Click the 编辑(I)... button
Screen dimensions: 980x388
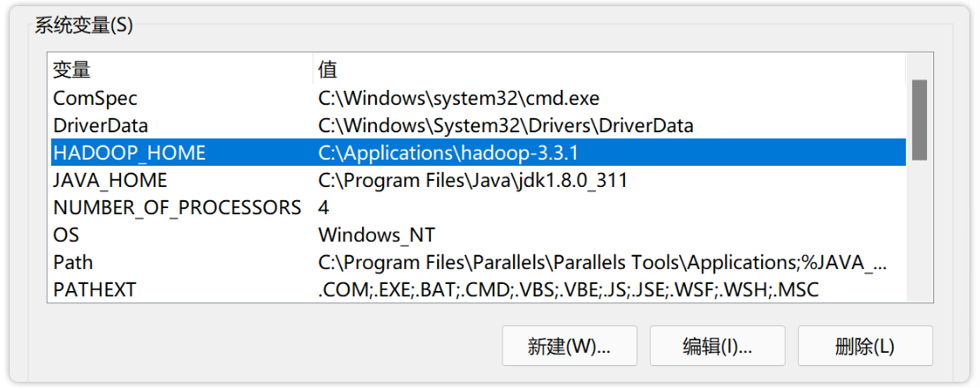click(x=717, y=346)
